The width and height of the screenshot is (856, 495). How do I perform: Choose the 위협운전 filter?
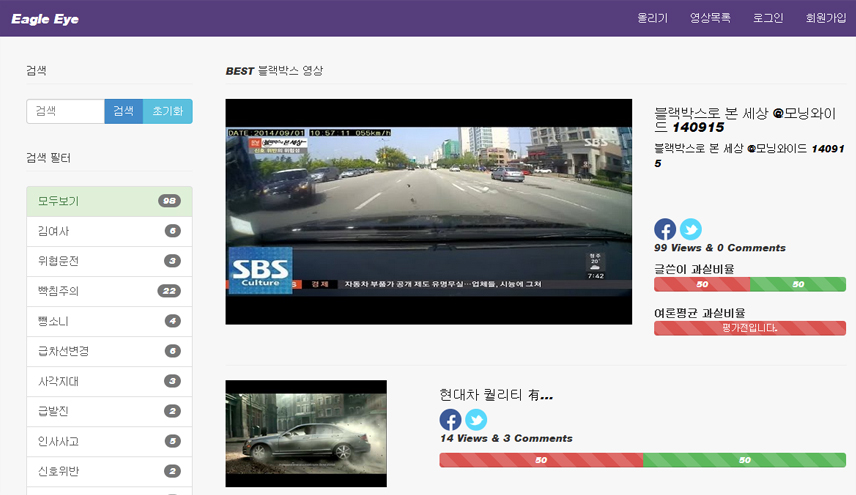coord(109,261)
